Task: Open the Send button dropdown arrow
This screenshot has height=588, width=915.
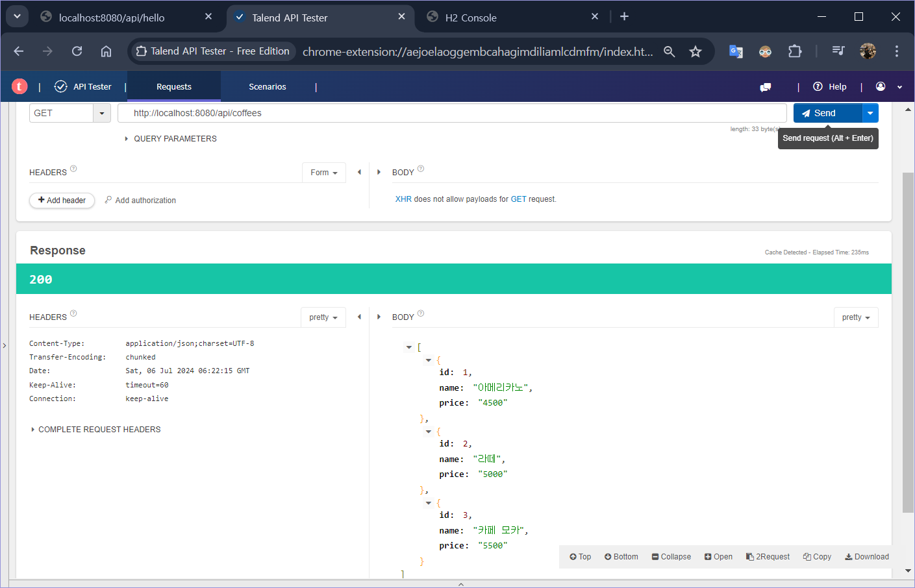Action: [870, 113]
